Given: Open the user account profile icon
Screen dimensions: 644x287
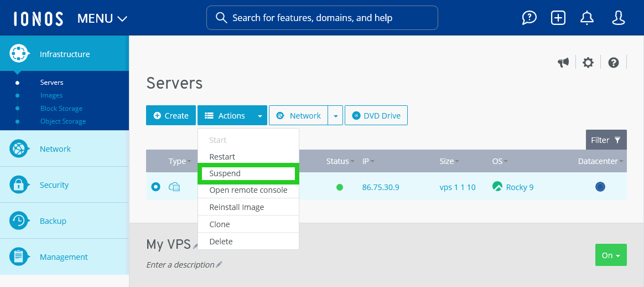Looking at the screenshot, I should (x=619, y=18).
